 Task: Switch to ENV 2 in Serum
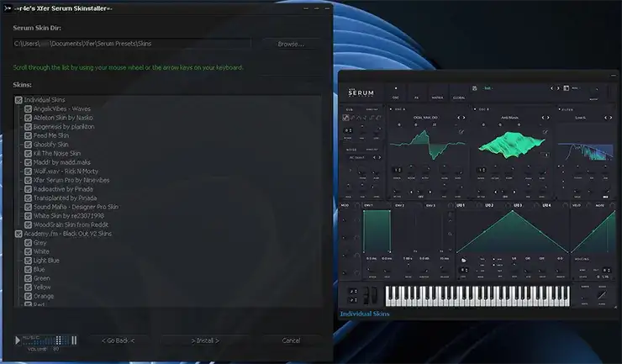pyautogui.click(x=399, y=206)
